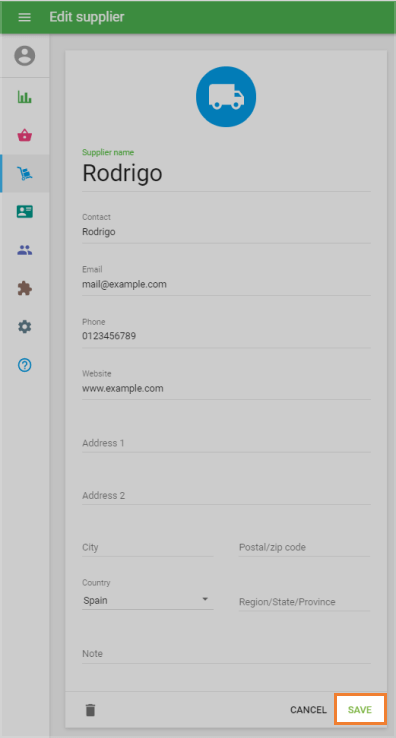Go to the reports bar chart icon
396x738 pixels.
point(24,97)
